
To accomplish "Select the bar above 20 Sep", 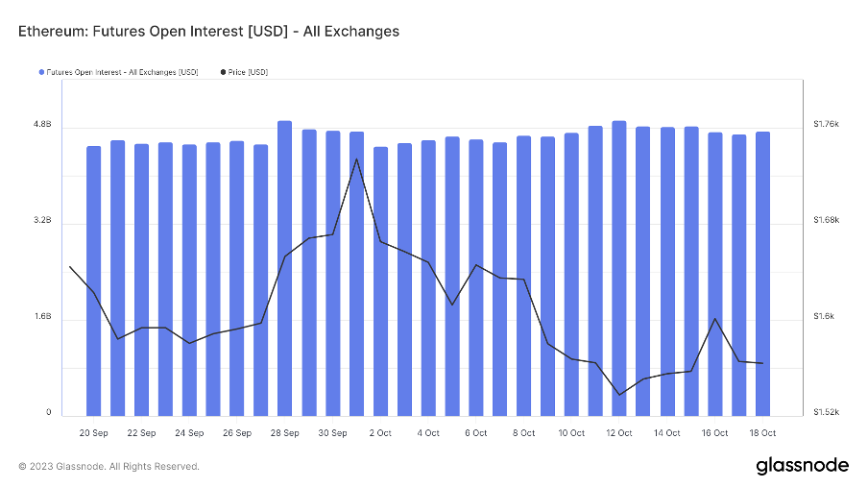I will click(94, 279).
